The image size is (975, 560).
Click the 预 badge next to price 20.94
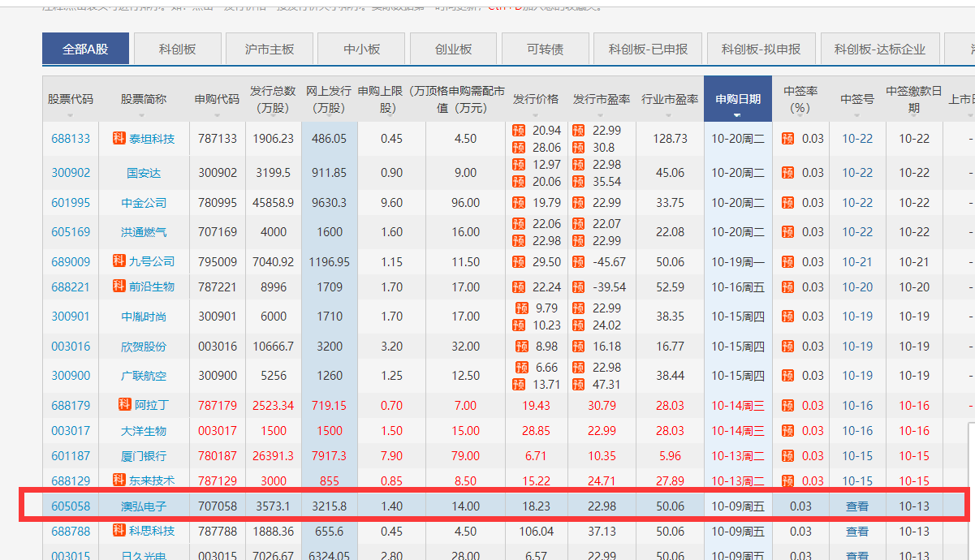tap(519, 131)
